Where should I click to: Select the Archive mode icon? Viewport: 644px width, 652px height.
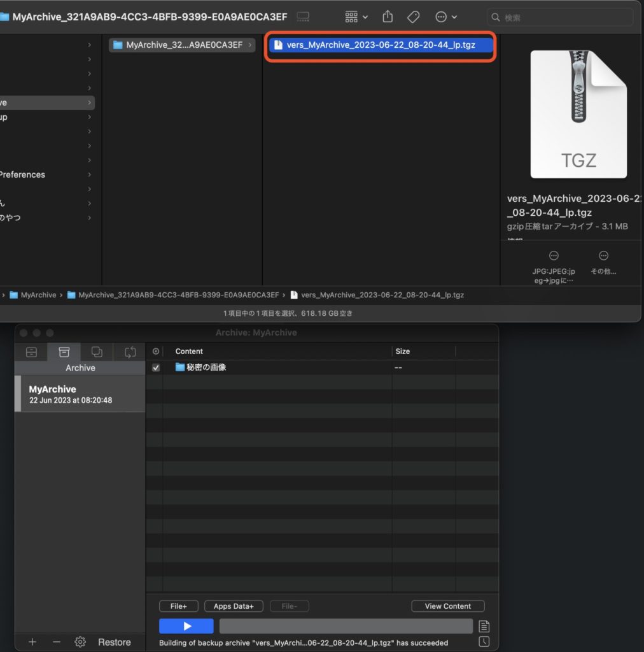64,351
